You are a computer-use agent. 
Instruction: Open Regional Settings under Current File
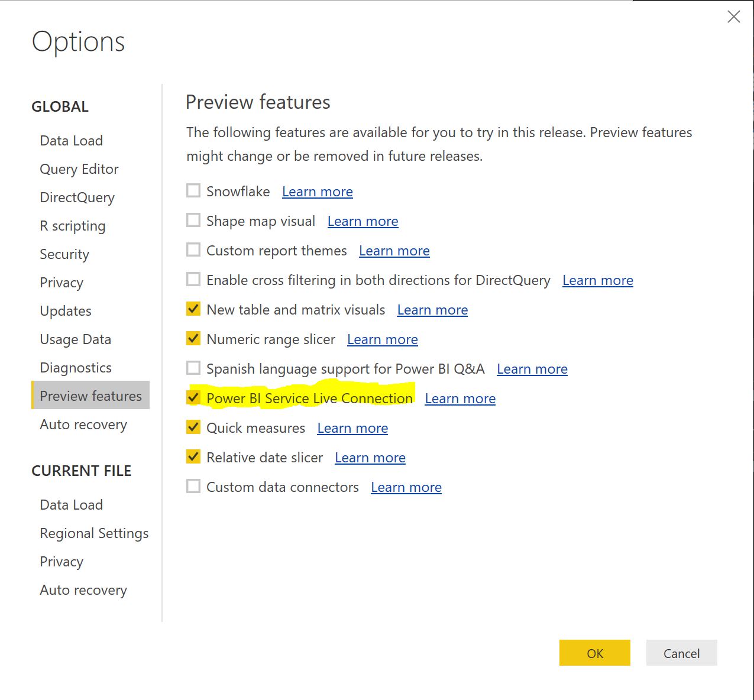coord(93,533)
